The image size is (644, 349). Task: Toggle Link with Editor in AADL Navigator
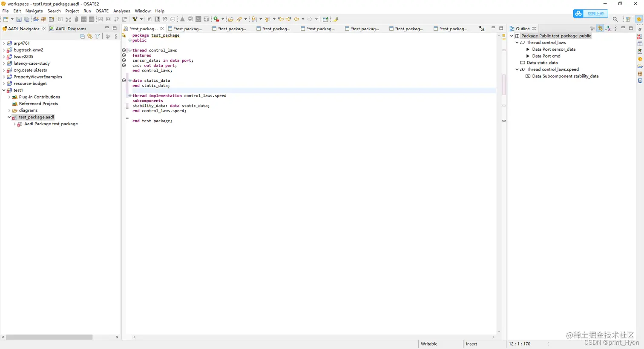pos(90,37)
